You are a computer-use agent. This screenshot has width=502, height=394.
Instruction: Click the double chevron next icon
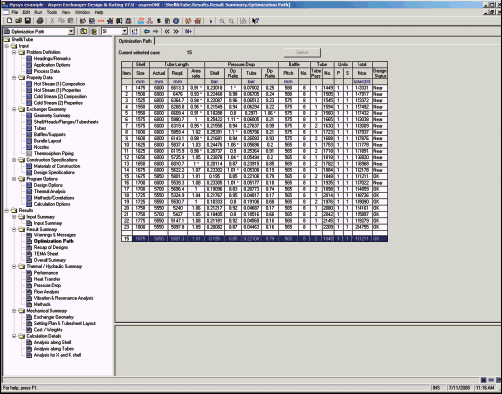pyautogui.click(x=176, y=31)
